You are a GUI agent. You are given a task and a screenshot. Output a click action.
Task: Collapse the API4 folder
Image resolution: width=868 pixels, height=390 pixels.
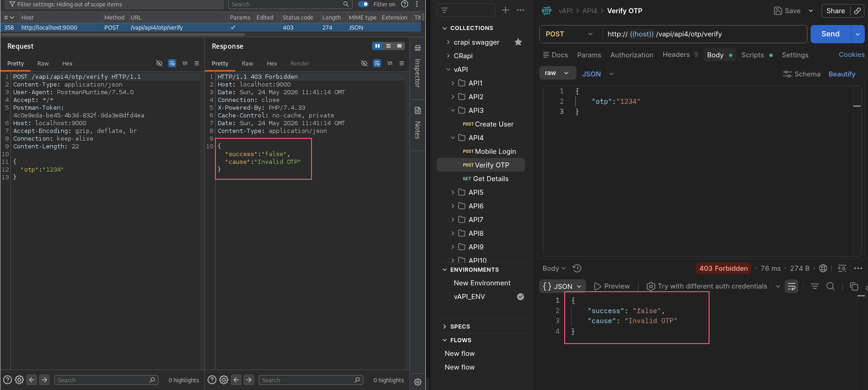tap(453, 138)
